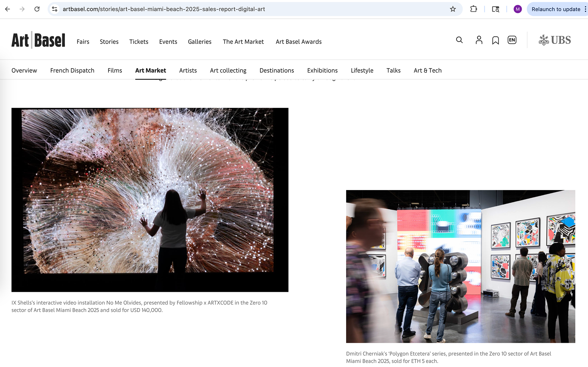Reload the page
Image resolution: width=588 pixels, height=367 pixels.
pyautogui.click(x=37, y=9)
